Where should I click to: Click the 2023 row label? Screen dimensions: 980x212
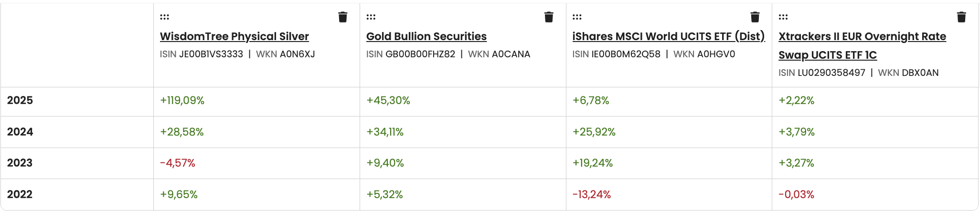tap(20, 163)
